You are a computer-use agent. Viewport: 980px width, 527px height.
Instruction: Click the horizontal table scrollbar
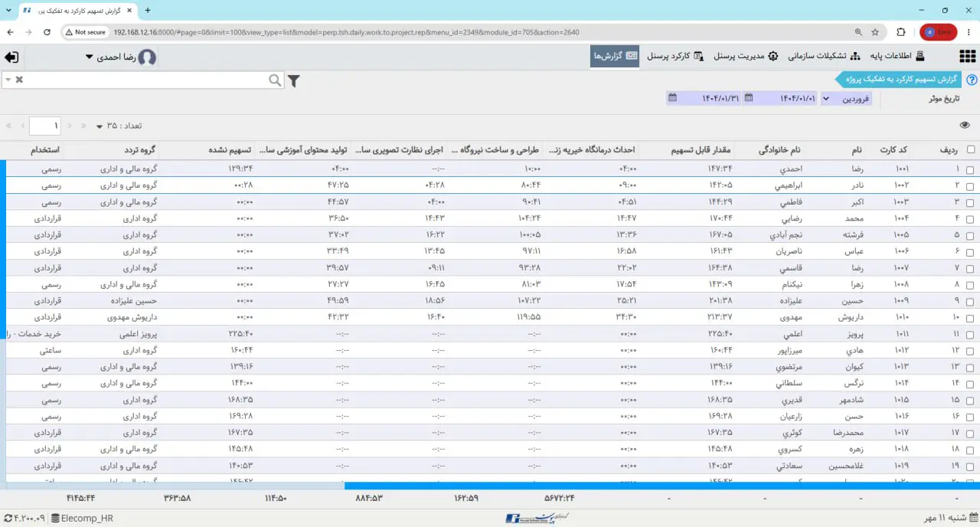pyautogui.click(x=662, y=486)
